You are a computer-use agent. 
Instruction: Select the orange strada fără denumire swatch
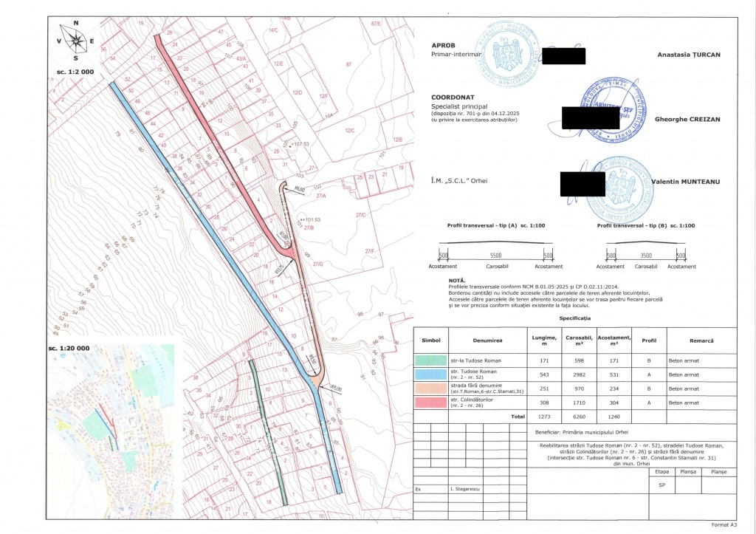pyautogui.click(x=430, y=388)
